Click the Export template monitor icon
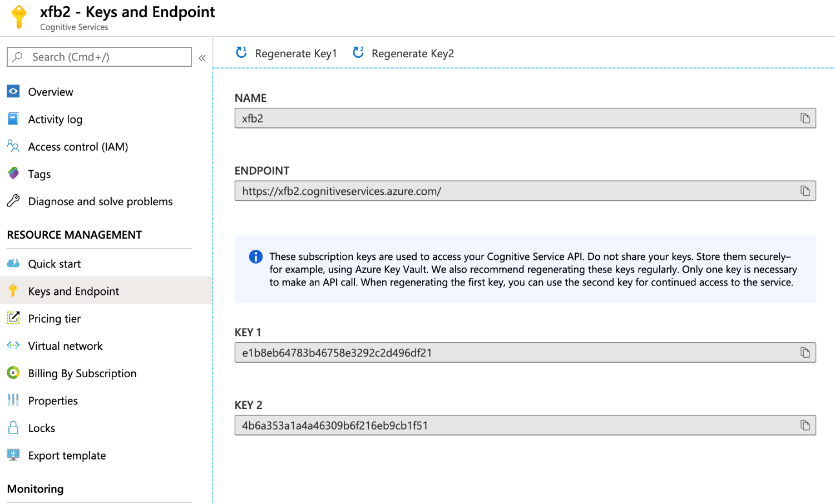This screenshot has height=504, width=835. (x=13, y=454)
